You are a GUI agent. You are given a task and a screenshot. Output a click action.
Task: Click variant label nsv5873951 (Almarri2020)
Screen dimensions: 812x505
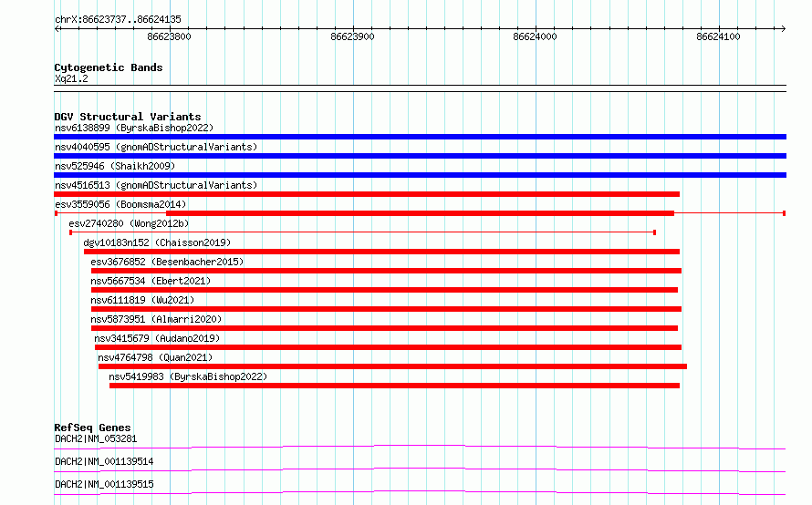(x=156, y=319)
